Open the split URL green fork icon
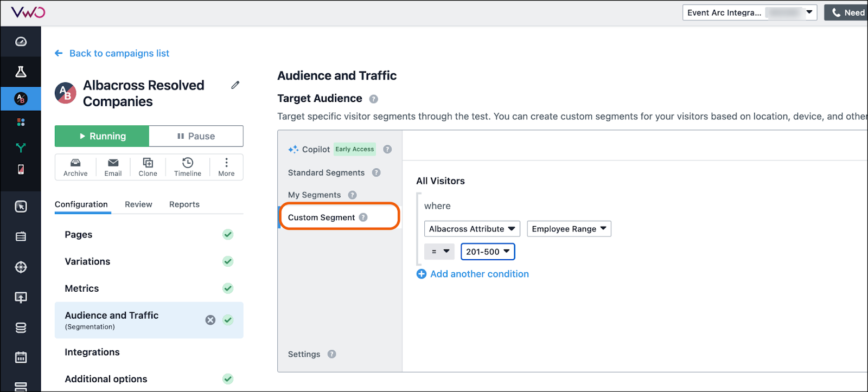Viewport: 868px width, 392px height. point(21,147)
